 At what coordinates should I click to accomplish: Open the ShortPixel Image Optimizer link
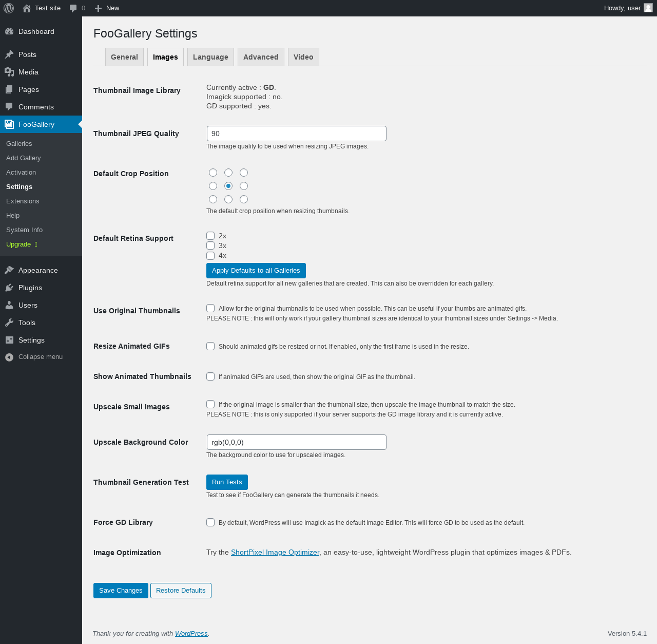coord(275,553)
